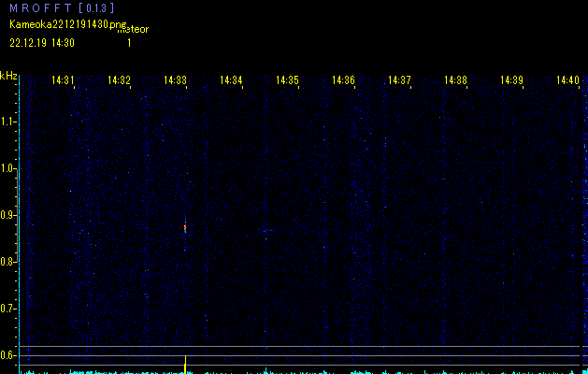Click the 14:33 time axis label
Image resolution: width=588 pixels, height=374 pixels.
point(175,80)
